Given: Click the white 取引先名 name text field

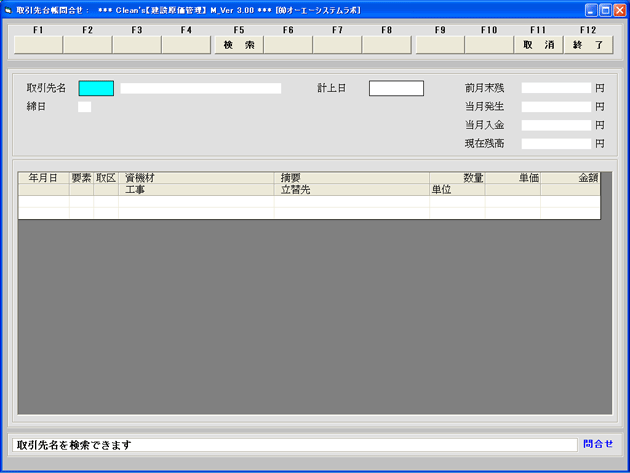Looking at the screenshot, I should [x=201, y=88].
